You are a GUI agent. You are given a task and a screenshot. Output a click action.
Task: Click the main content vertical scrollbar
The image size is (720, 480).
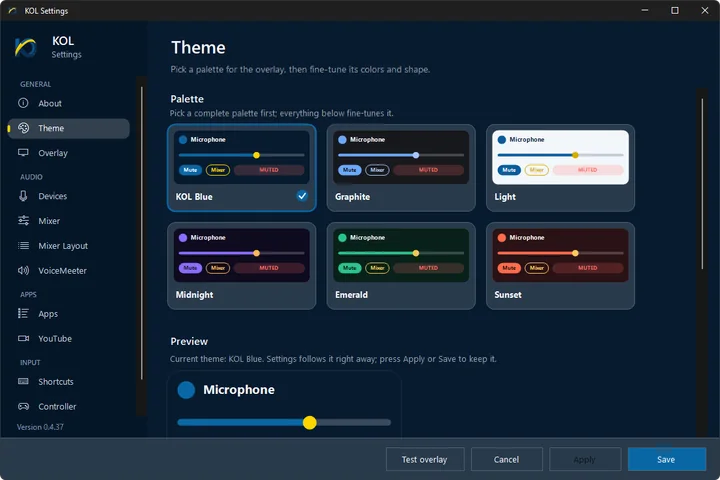[x=702, y=184]
